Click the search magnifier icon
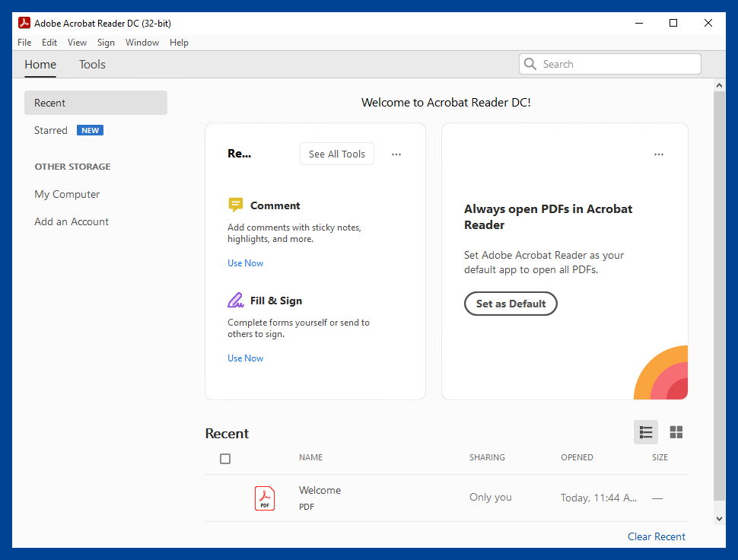The image size is (738, 560). tap(530, 64)
